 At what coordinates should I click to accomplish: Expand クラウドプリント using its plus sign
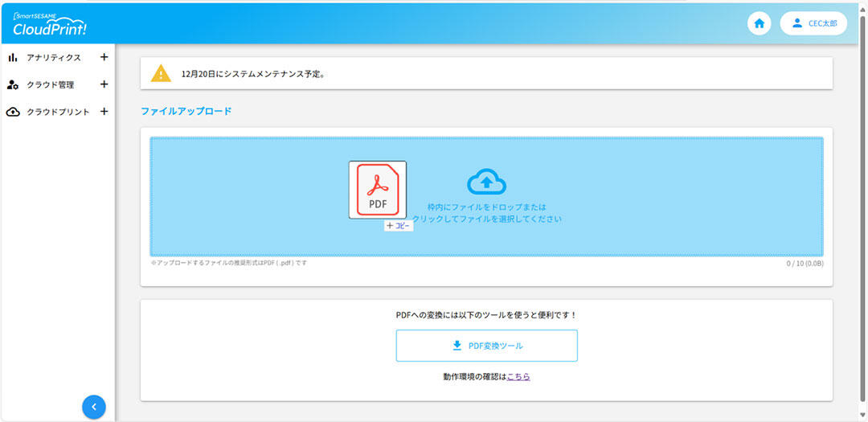point(103,112)
